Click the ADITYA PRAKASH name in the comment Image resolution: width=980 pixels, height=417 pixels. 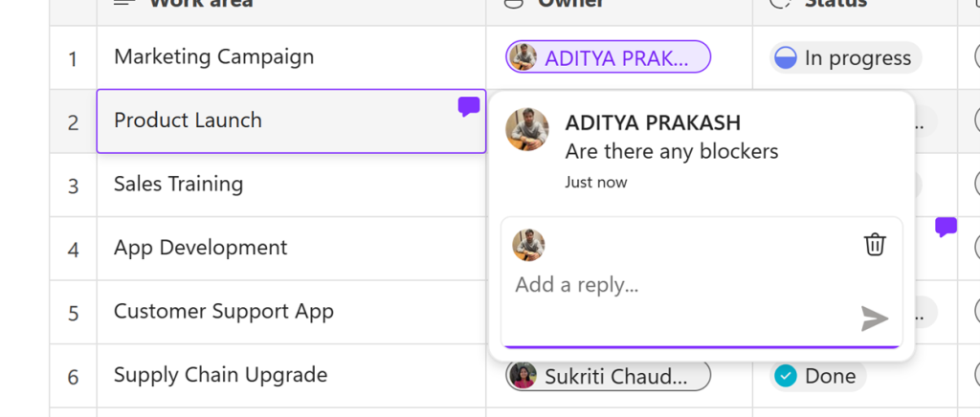(x=653, y=123)
